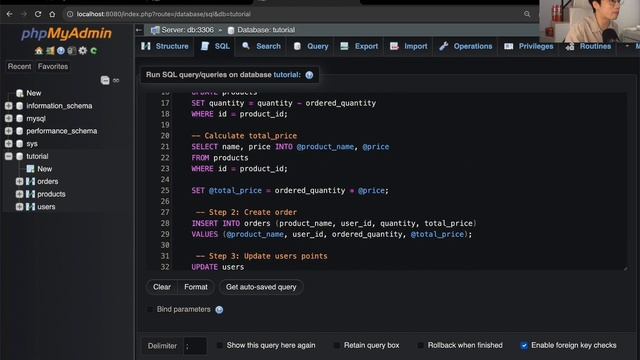Expand orders table node
This screenshot has width=640, height=360.
[x=19, y=181]
